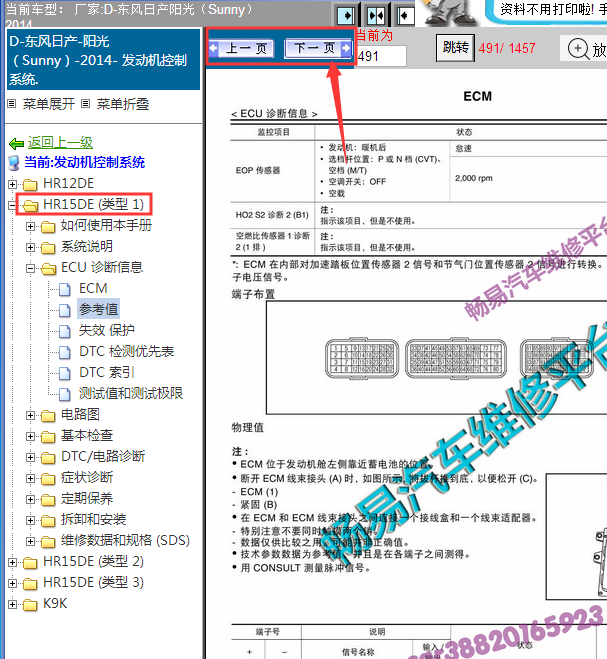Collapse the ECU 诊断信息 node
The height and width of the screenshot is (659, 607).
click(30, 268)
